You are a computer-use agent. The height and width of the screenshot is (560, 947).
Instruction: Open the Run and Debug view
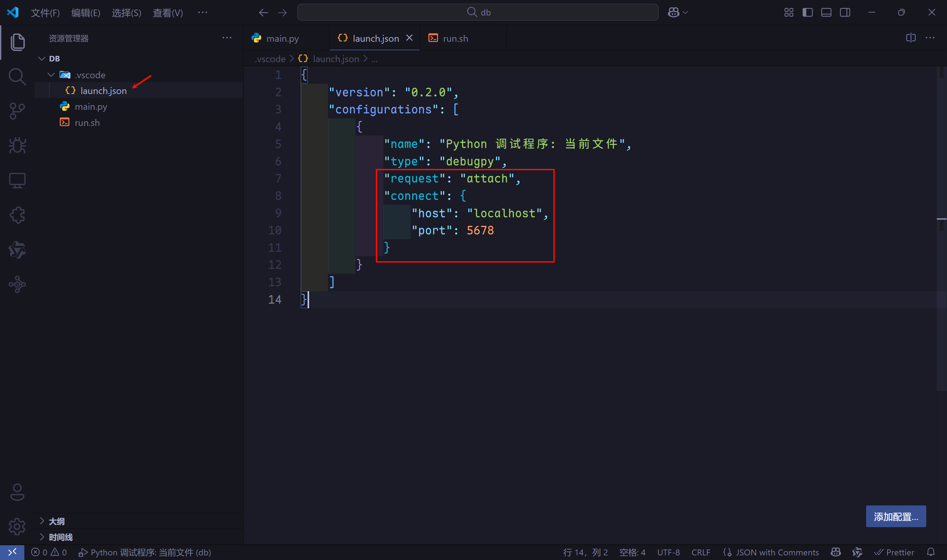click(17, 146)
